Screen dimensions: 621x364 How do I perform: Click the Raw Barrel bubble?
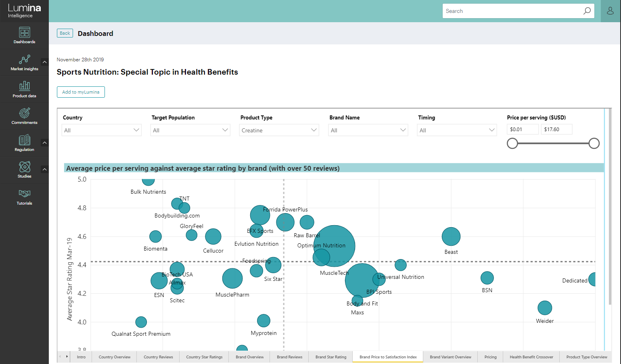[x=307, y=222]
